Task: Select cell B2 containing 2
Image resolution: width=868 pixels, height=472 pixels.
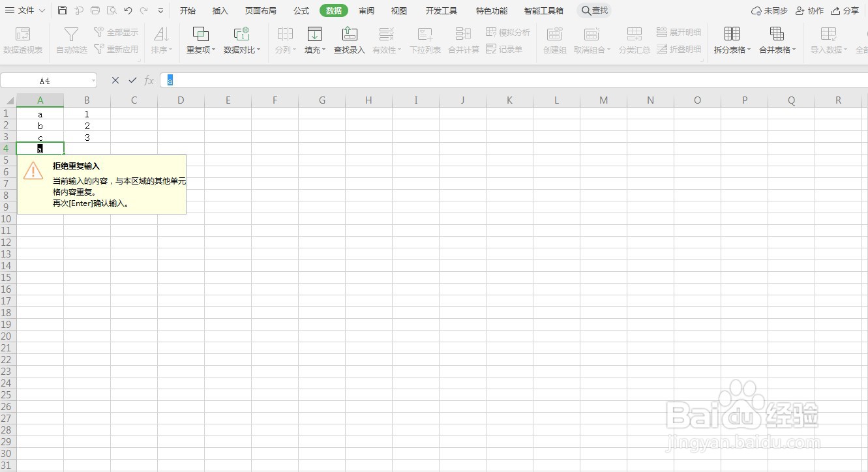Action: pos(87,126)
